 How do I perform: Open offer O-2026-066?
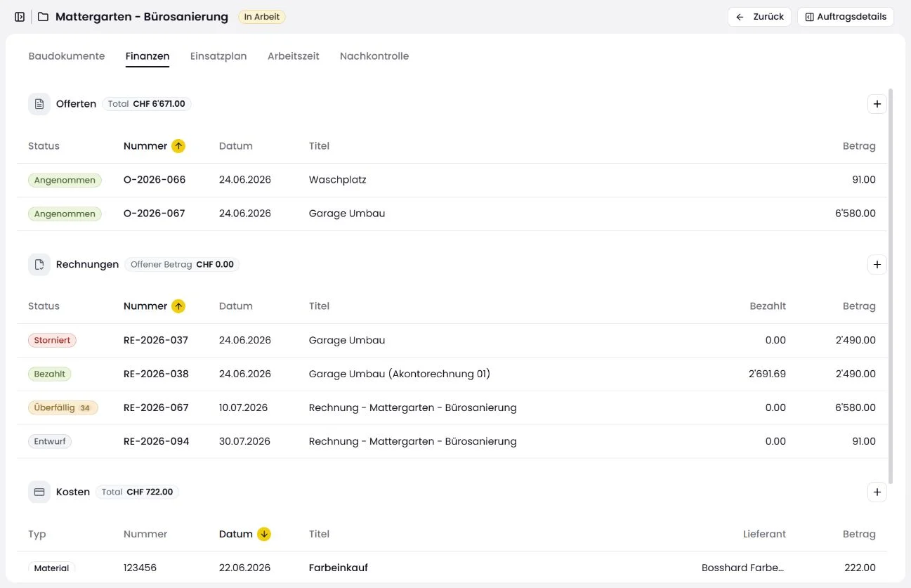tap(155, 180)
